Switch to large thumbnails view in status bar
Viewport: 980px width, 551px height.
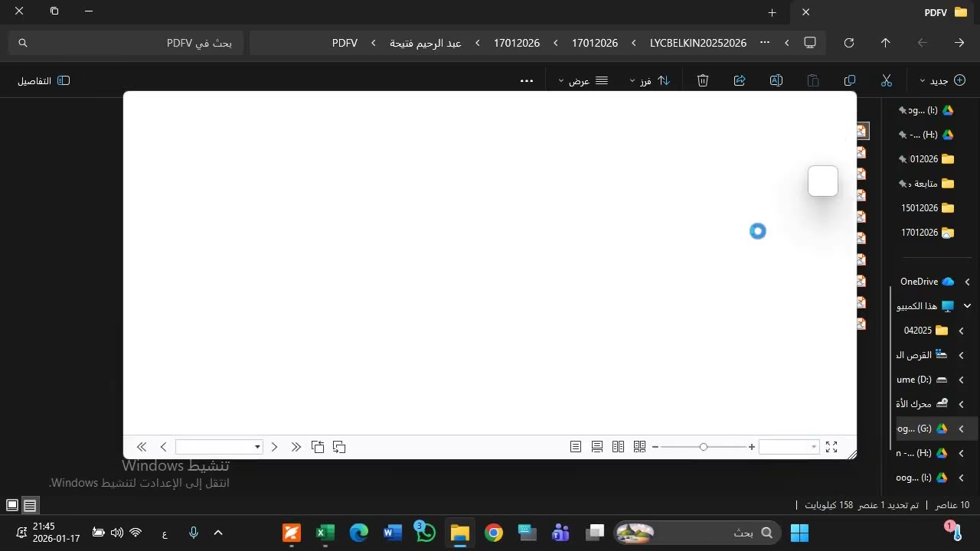12,505
